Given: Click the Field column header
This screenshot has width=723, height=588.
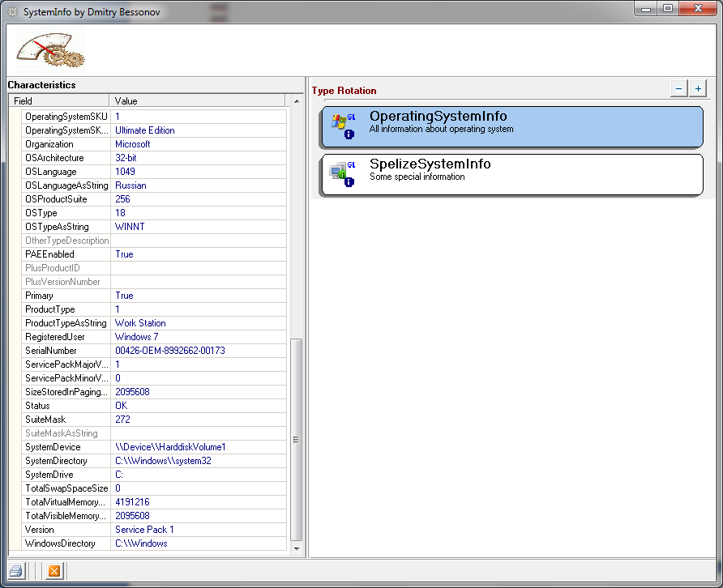Looking at the screenshot, I should pyautogui.click(x=59, y=101).
